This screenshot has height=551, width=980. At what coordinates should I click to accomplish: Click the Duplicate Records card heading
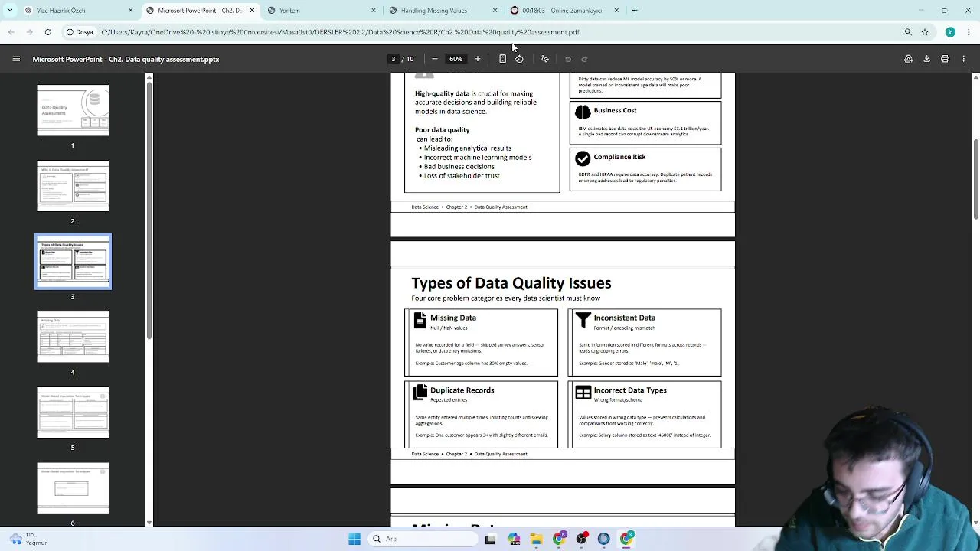click(x=462, y=390)
